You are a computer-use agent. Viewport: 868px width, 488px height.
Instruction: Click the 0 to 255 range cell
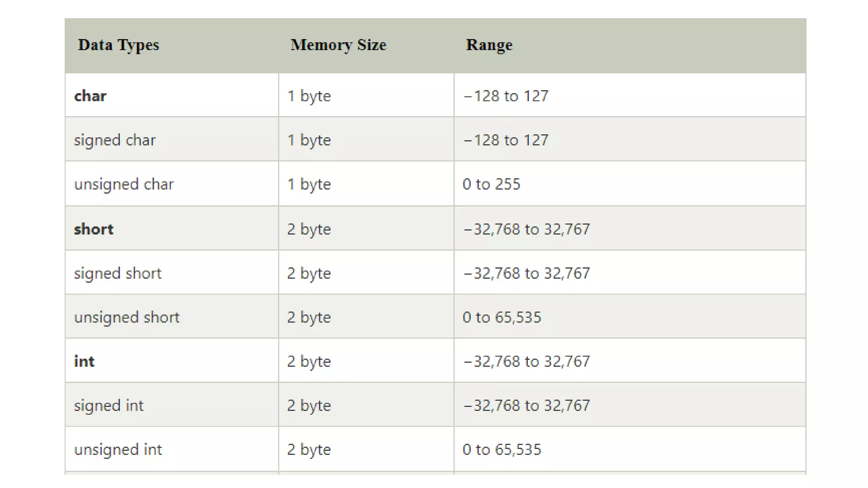491,184
